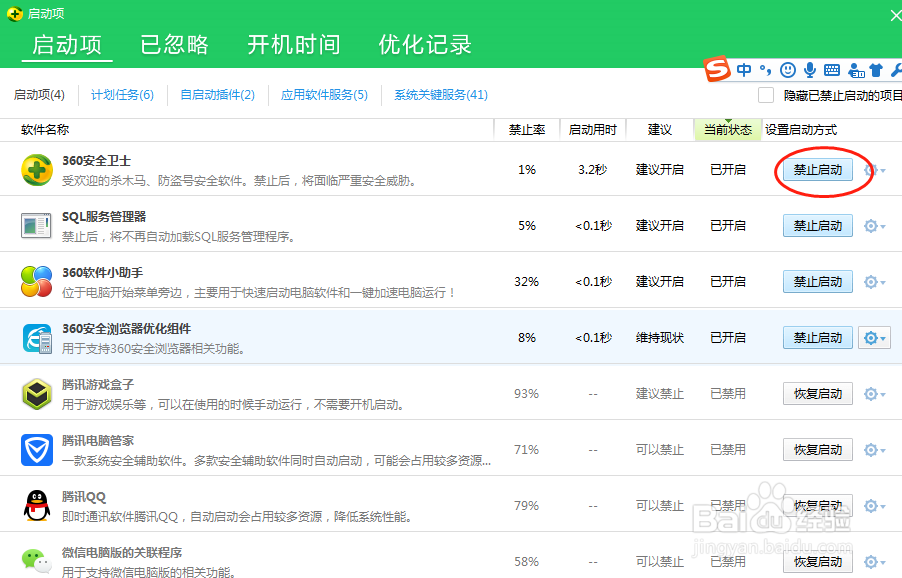Click 禁止启动 for 360安全浏览器优化组件
Image resolution: width=902 pixels, height=578 pixels.
click(817, 338)
